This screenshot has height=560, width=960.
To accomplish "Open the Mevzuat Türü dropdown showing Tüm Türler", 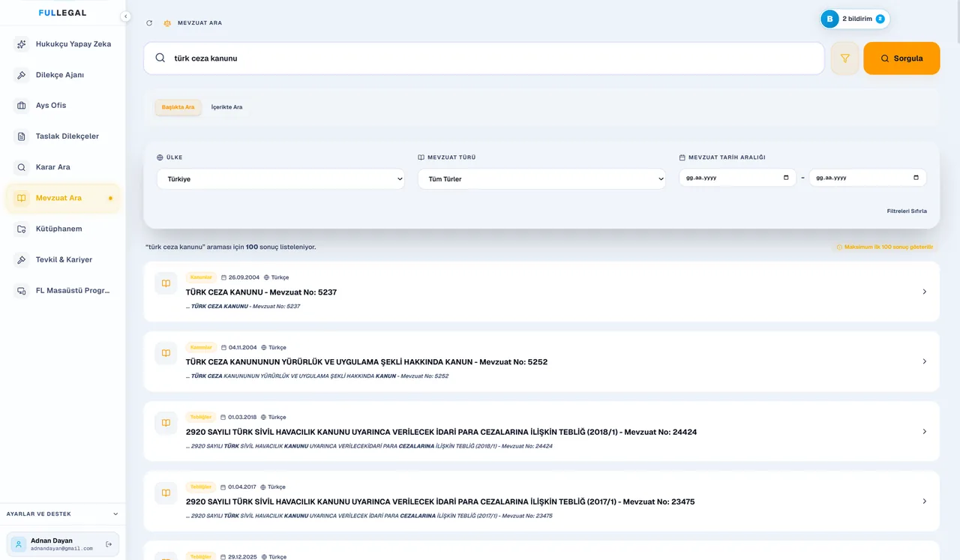I will (541, 179).
